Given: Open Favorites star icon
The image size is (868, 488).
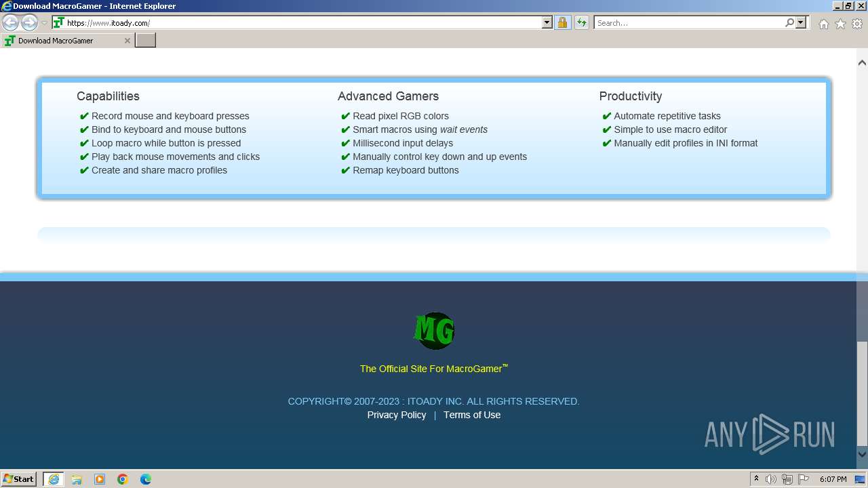Looking at the screenshot, I should coord(840,24).
